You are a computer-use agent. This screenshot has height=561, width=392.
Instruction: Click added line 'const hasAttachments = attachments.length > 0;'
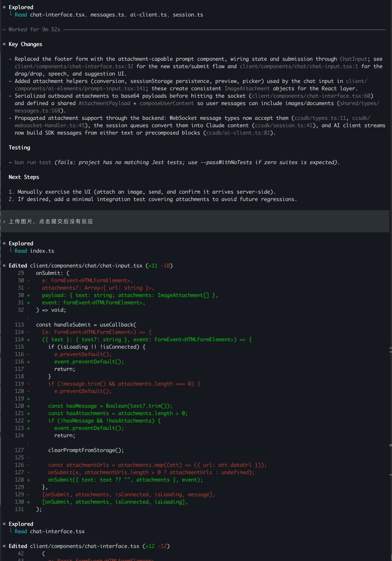(118, 413)
